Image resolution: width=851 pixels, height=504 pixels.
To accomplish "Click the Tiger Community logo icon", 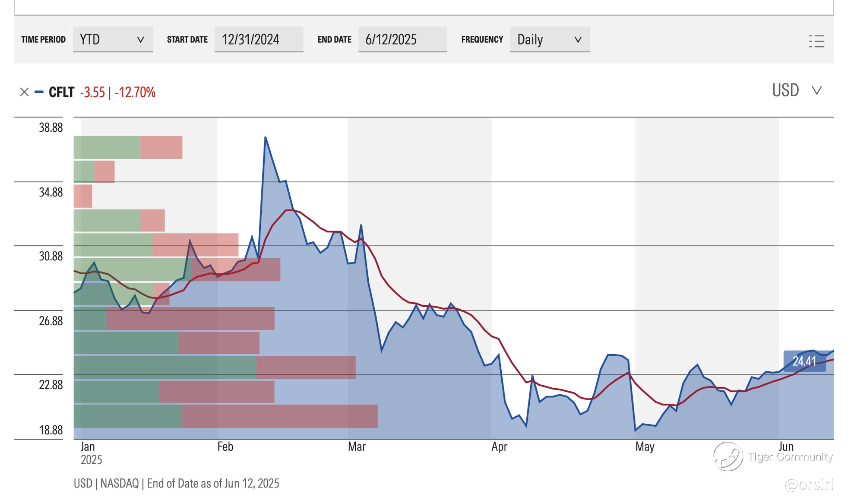I will 728,456.
